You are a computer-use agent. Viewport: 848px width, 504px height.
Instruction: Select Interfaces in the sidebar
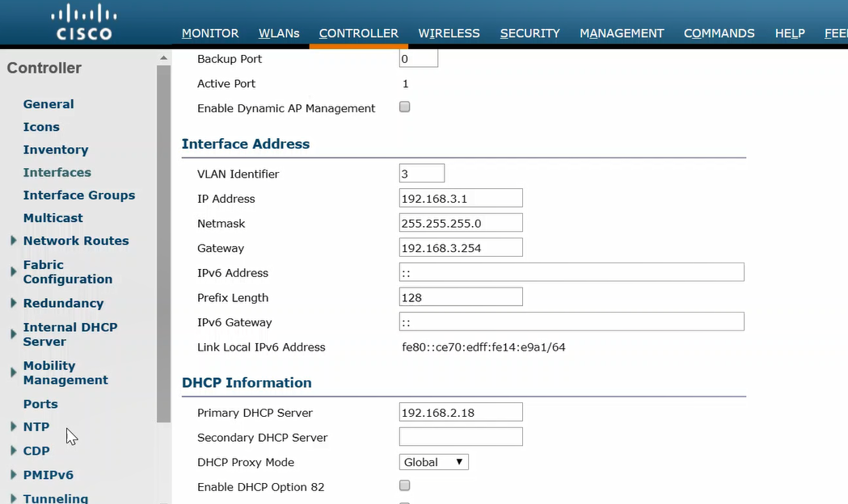pos(57,172)
